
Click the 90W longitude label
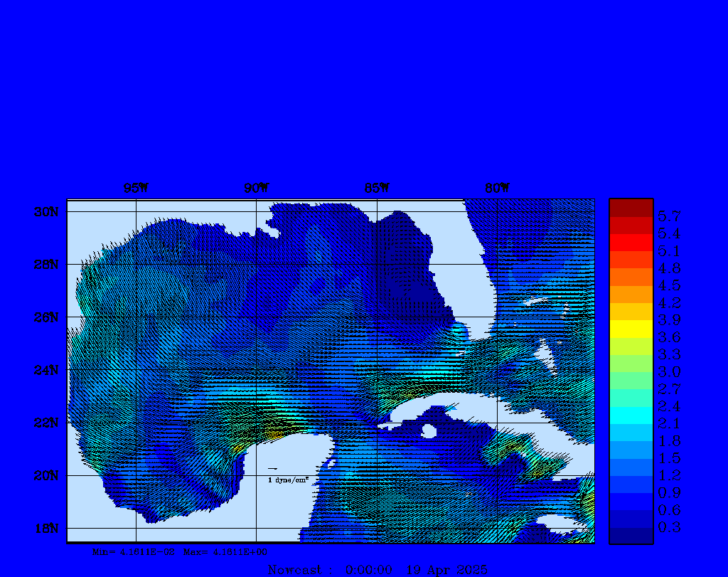tap(257, 189)
